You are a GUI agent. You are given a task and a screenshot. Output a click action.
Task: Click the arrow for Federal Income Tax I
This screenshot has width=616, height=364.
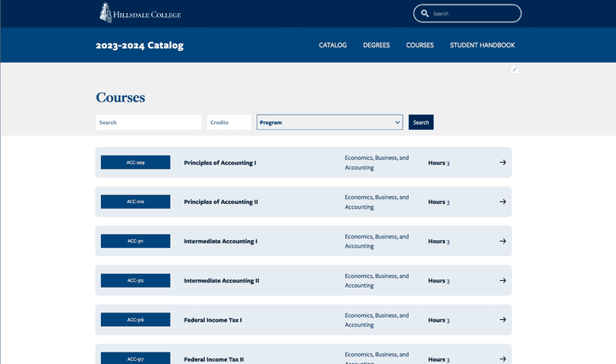pos(503,319)
